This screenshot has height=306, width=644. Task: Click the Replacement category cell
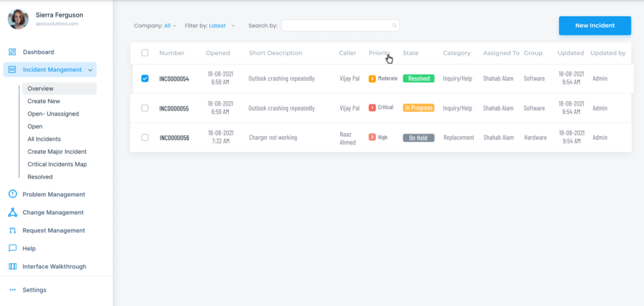pos(458,138)
